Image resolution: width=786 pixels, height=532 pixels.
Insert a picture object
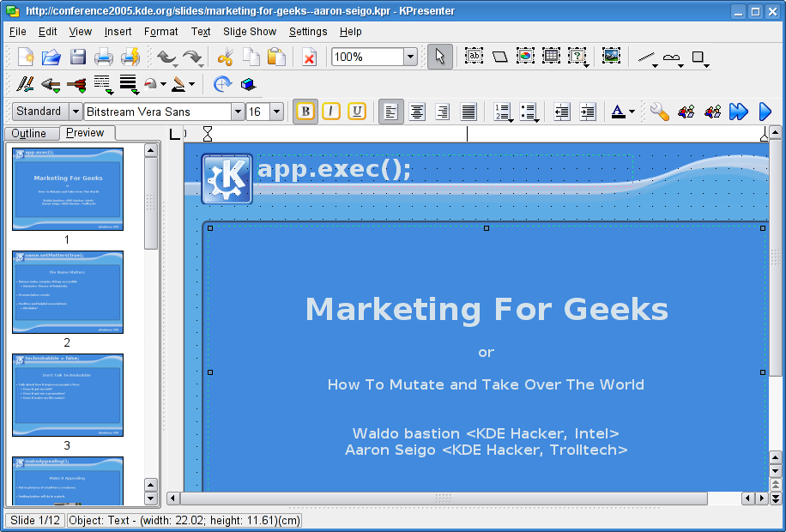click(611, 56)
